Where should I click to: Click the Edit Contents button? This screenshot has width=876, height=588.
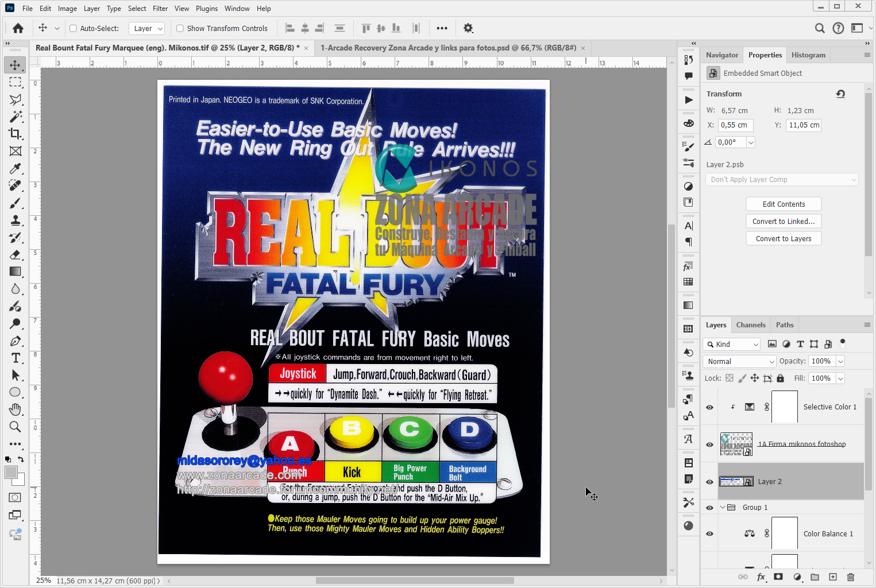pos(784,204)
